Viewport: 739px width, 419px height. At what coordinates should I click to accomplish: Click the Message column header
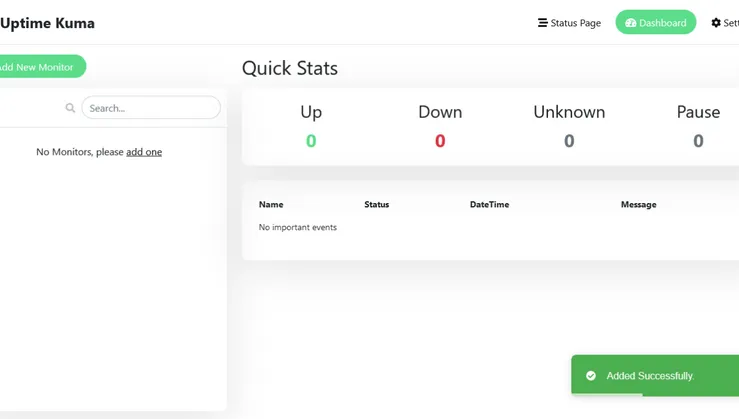(638, 204)
